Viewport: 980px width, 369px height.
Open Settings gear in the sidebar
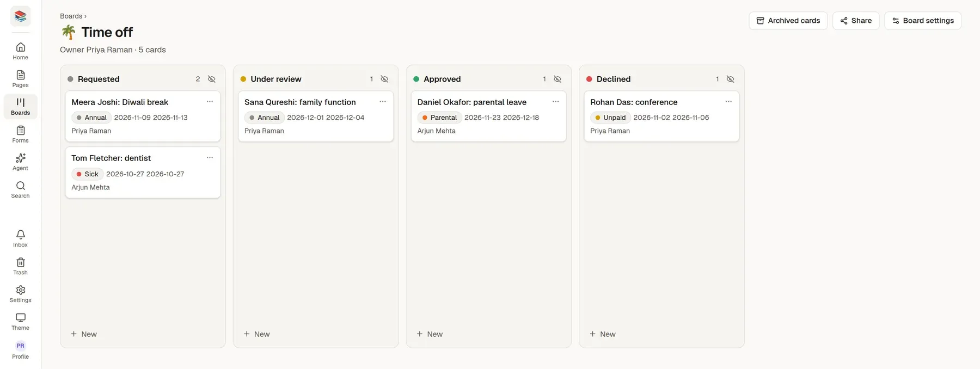click(x=20, y=294)
